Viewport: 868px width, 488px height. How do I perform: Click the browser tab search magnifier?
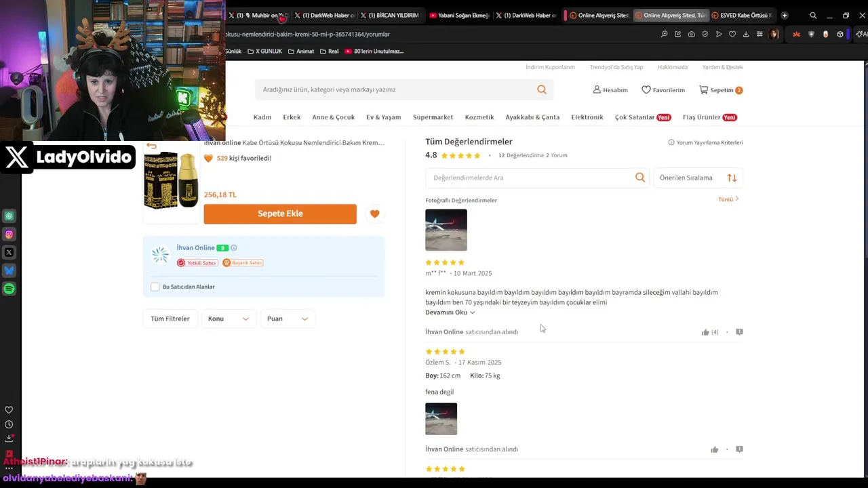coord(813,16)
